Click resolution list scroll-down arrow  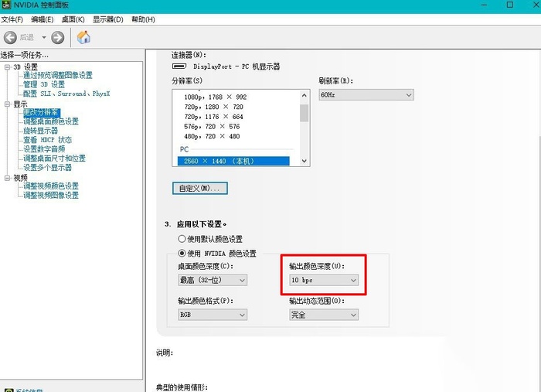pyautogui.click(x=304, y=161)
